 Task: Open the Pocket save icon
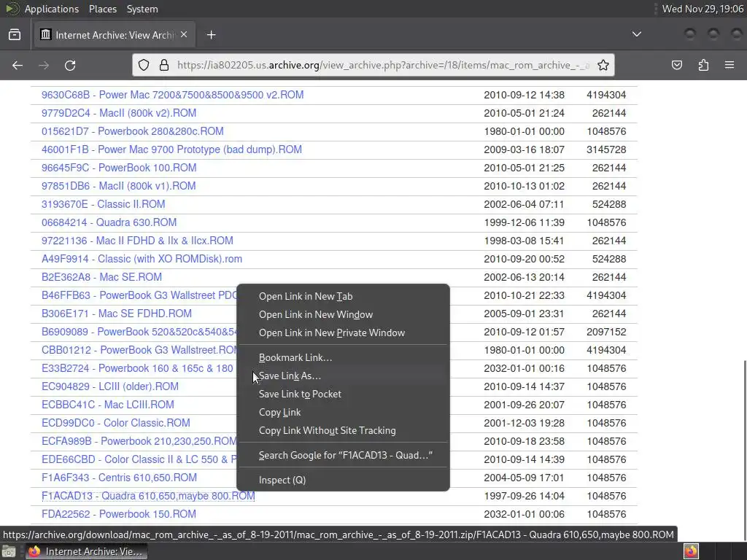click(677, 65)
